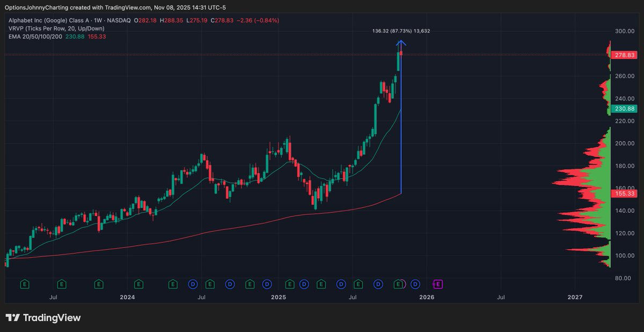Click earnings marker just after 2025 label
Screen dimensions: 644x332
pos(290,284)
